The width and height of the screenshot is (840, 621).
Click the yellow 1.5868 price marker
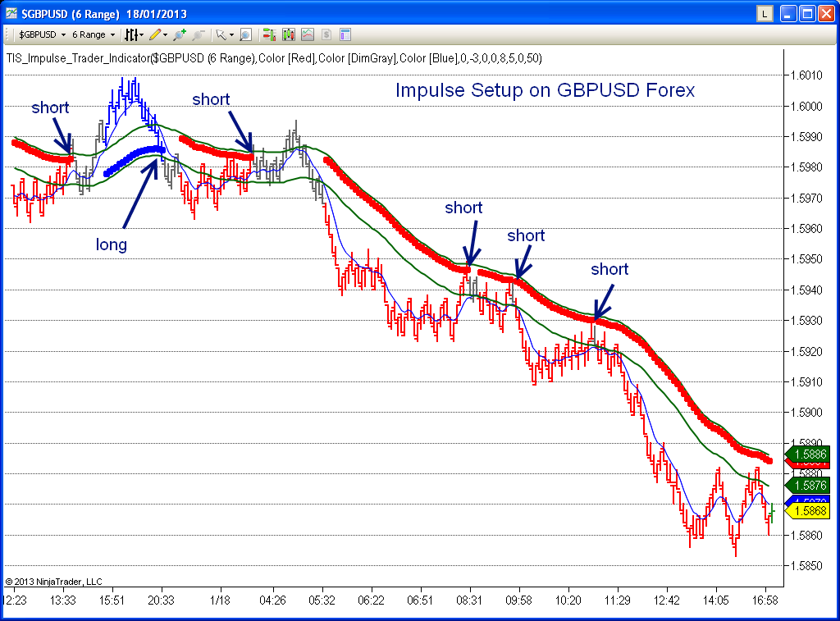808,509
